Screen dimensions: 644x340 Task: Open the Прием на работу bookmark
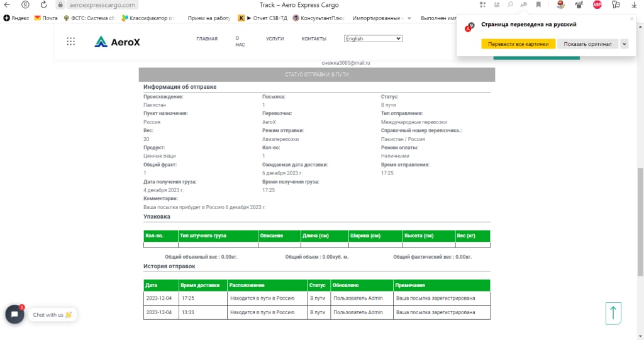pos(209,18)
